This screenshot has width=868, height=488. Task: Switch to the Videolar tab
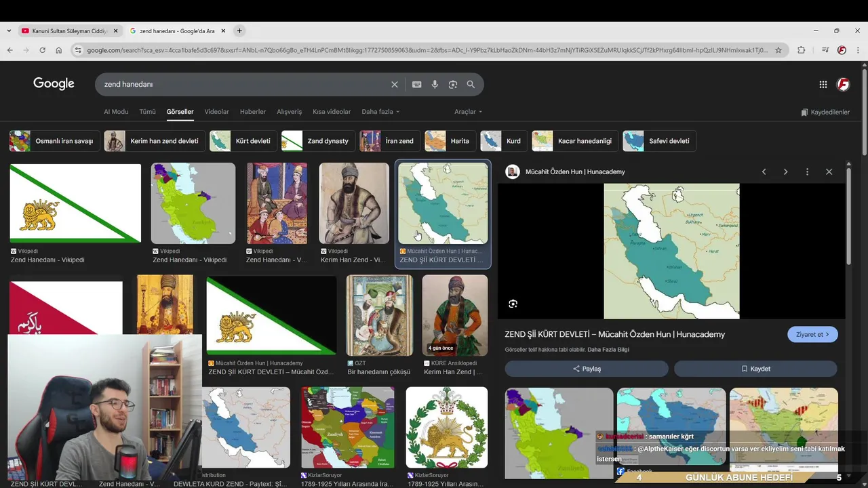tap(217, 112)
